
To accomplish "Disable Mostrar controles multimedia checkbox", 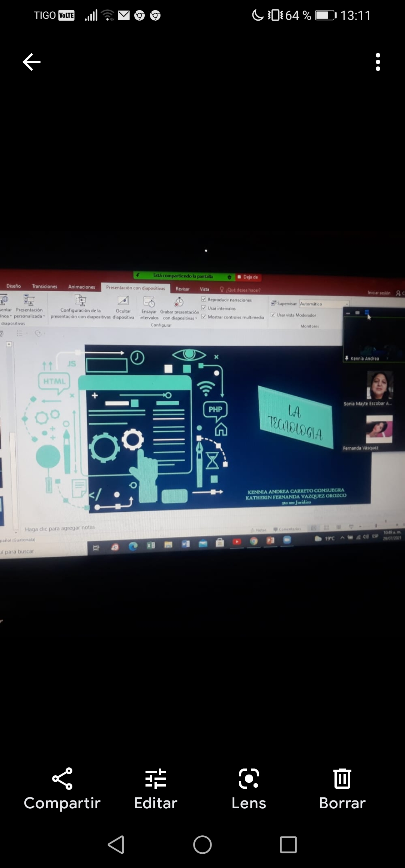I will [204, 316].
